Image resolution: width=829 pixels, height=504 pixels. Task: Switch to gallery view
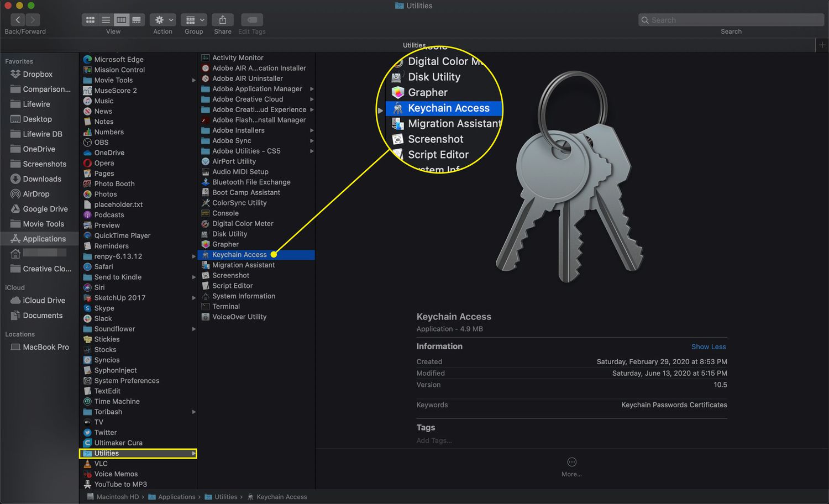137,20
